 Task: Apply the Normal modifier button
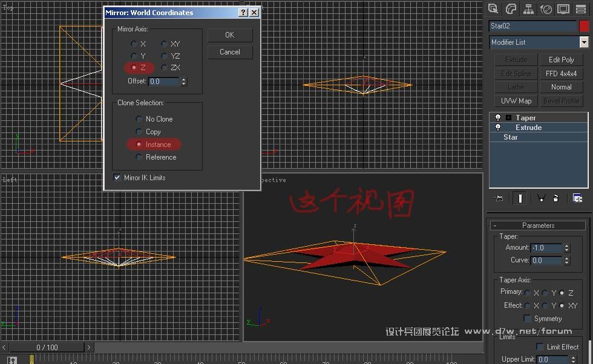click(562, 87)
